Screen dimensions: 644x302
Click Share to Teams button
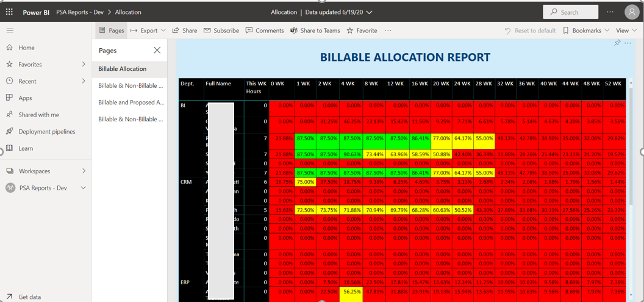(x=315, y=31)
